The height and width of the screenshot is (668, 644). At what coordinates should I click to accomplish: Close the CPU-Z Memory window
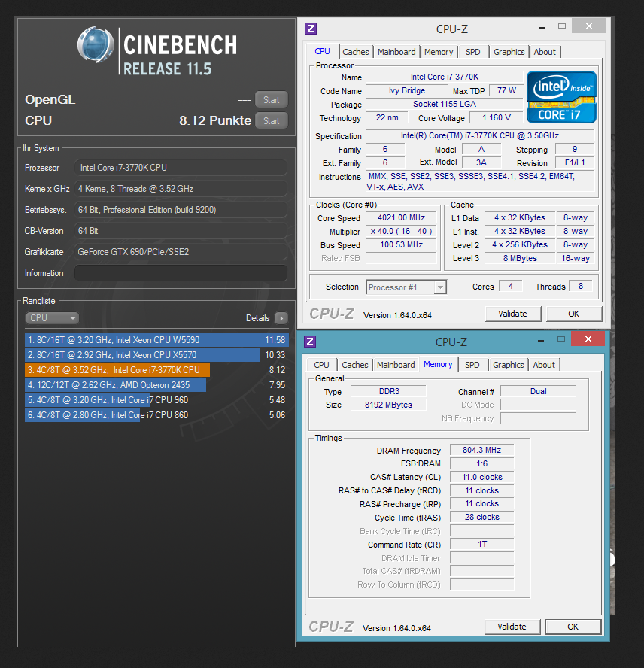click(x=588, y=339)
